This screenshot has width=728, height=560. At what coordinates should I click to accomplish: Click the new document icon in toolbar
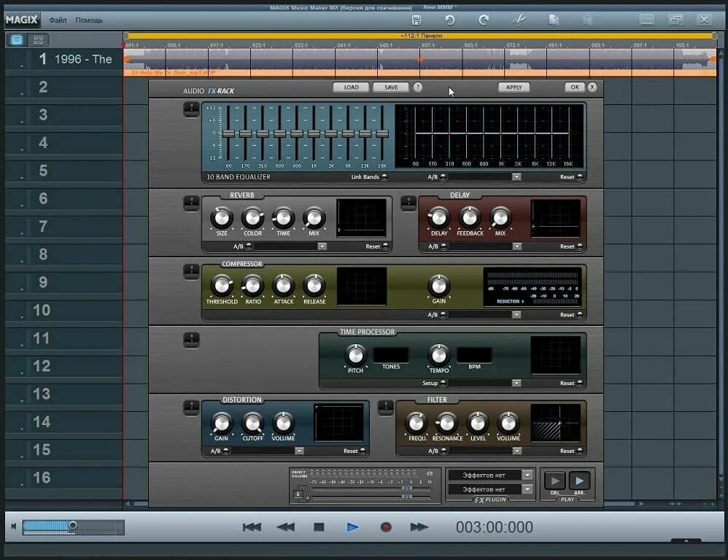[x=554, y=20]
